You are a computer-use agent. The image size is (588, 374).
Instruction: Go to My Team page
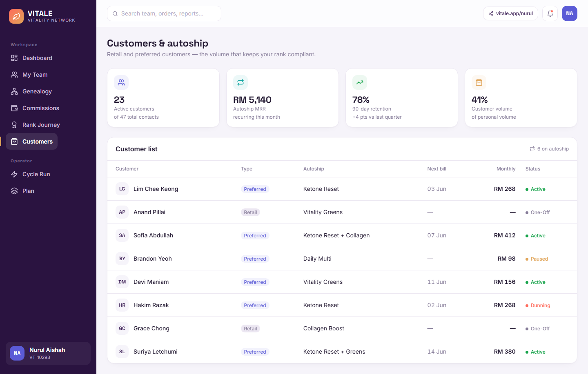[x=29, y=75]
